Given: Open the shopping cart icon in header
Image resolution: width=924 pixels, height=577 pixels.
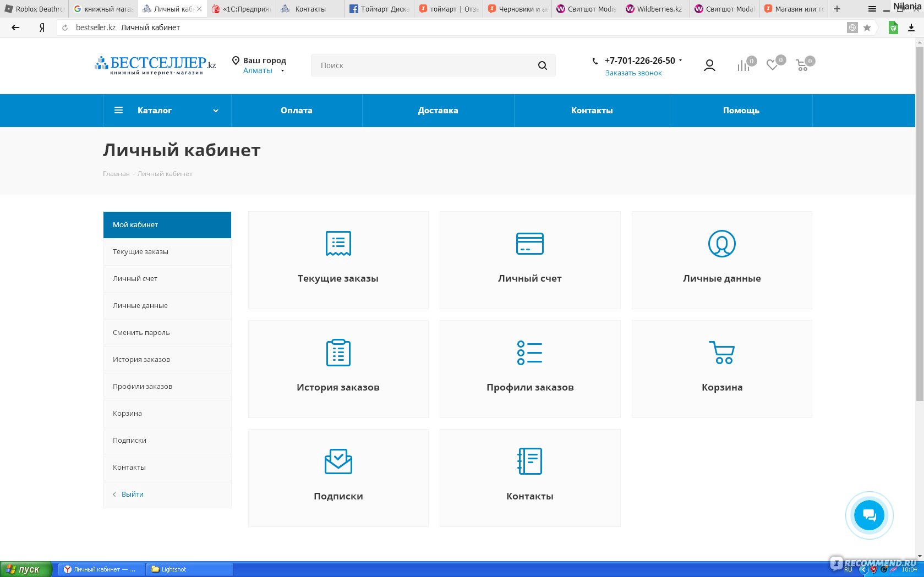Looking at the screenshot, I should pos(802,65).
